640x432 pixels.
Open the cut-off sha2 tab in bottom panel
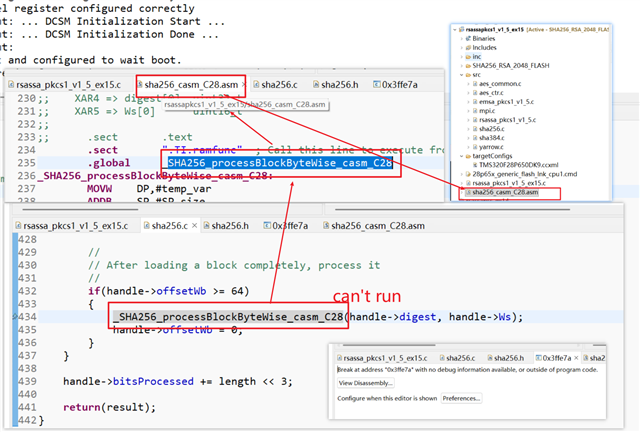tap(595, 358)
